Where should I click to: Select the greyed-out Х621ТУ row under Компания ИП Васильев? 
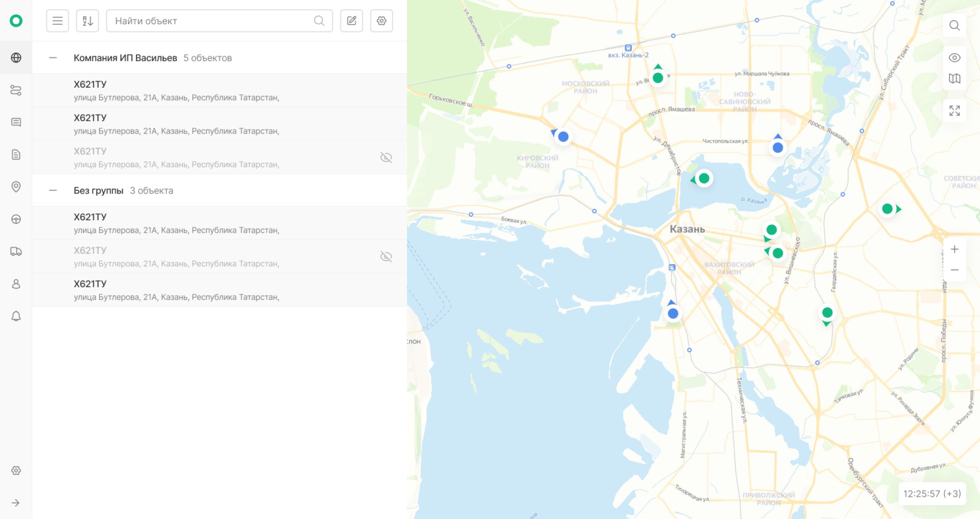point(220,157)
